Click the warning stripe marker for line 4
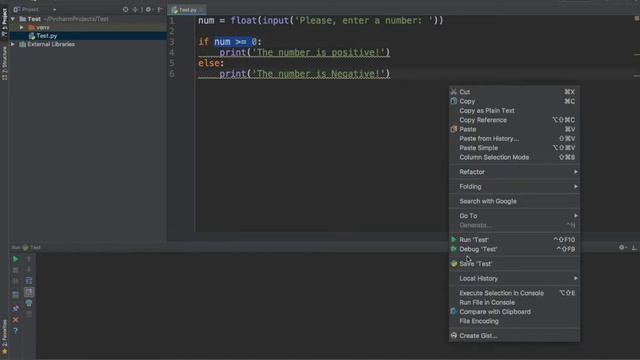The image size is (640, 360). pyautogui.click(x=637, y=54)
